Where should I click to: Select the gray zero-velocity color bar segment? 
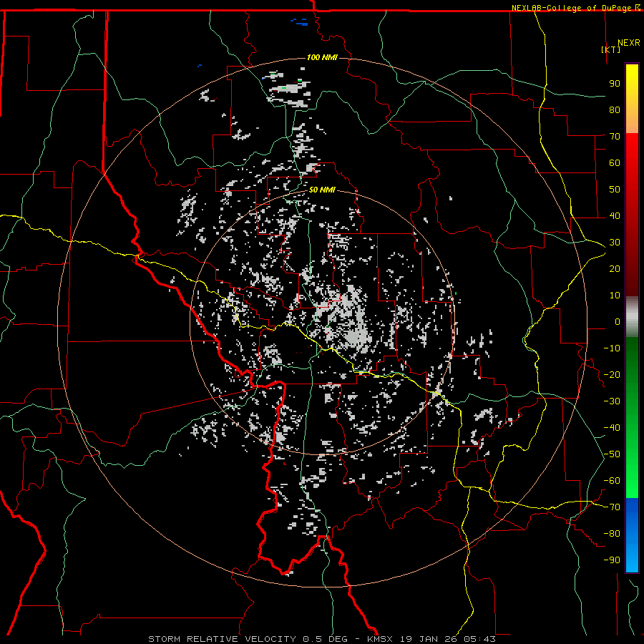tap(632, 317)
